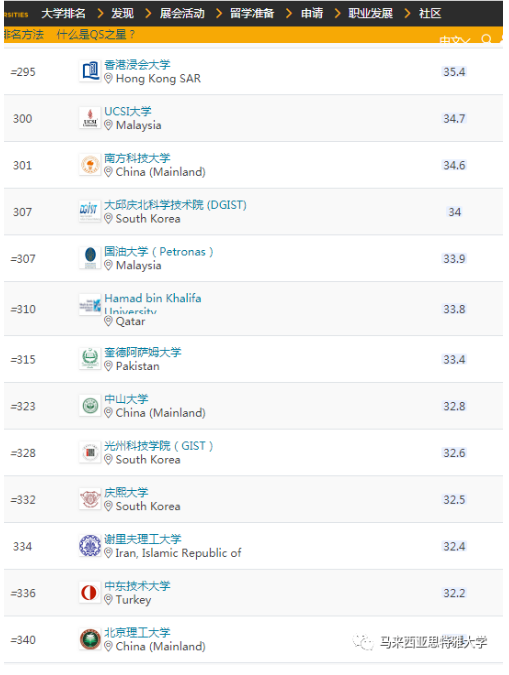509x675 pixels.
Task: Click the UCSI University logo
Action: click(x=90, y=118)
